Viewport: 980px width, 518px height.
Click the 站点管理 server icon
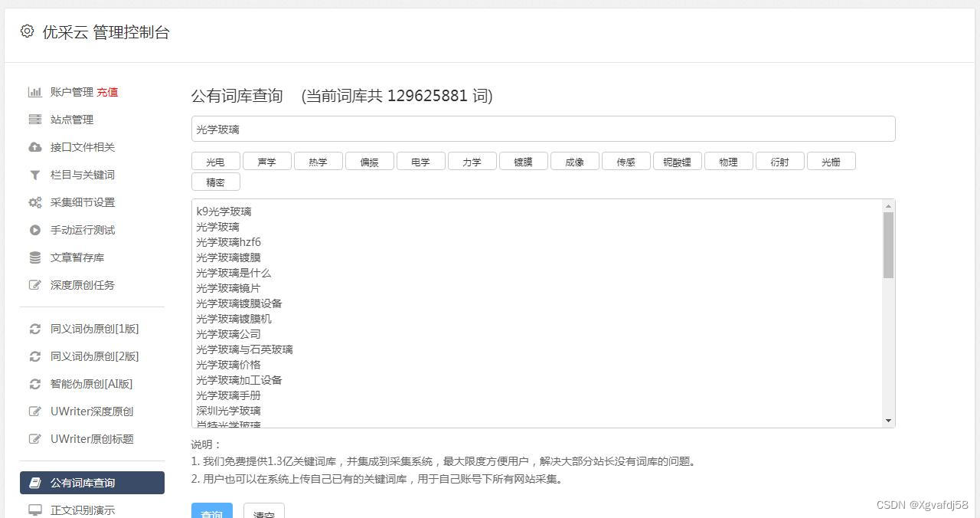(34, 120)
